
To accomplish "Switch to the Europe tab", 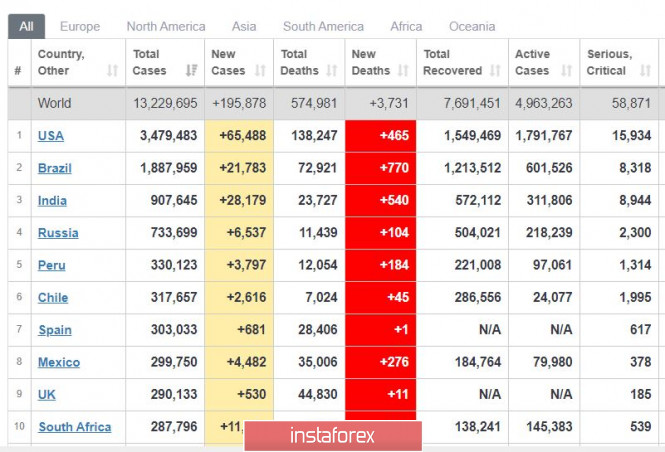I will pos(79,26).
